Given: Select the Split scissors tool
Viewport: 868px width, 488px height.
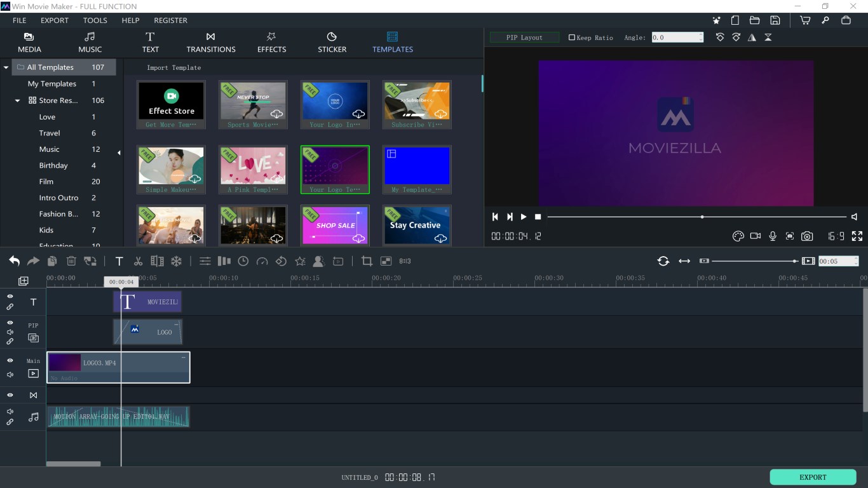Looking at the screenshot, I should coord(137,261).
